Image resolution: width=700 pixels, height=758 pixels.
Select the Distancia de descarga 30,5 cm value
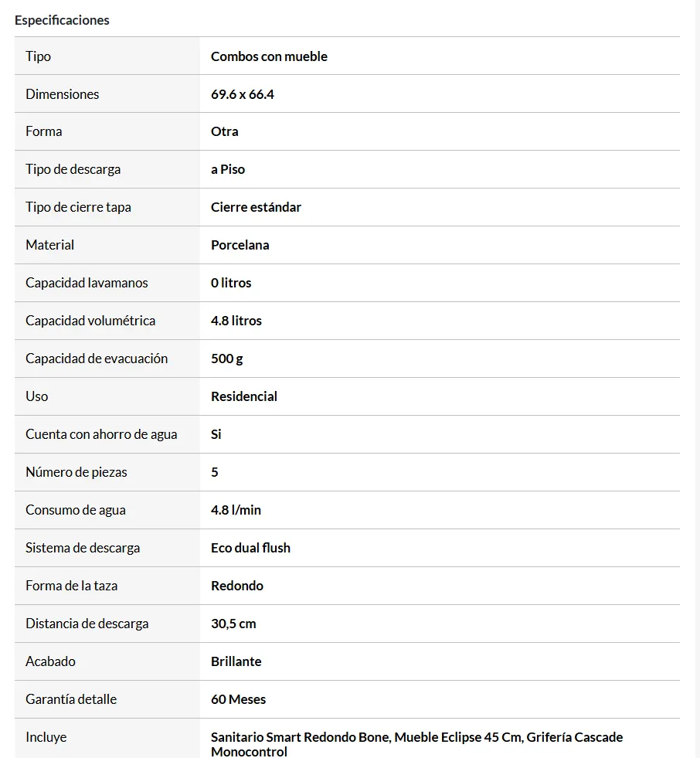click(x=233, y=624)
